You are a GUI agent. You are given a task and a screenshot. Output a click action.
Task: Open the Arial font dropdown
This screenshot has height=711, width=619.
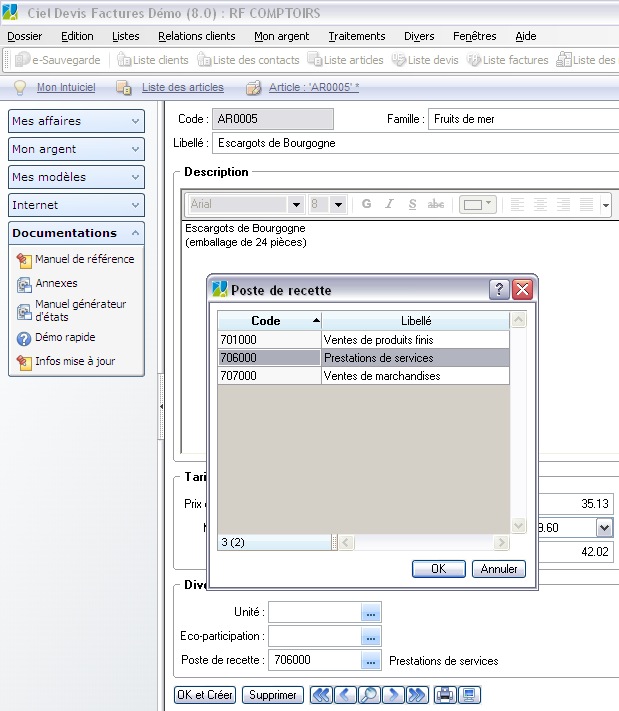pos(296,204)
